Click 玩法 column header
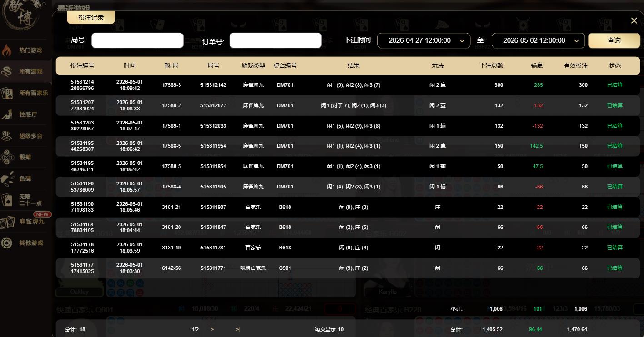Screen dimensions: 644x337 click(x=438, y=65)
